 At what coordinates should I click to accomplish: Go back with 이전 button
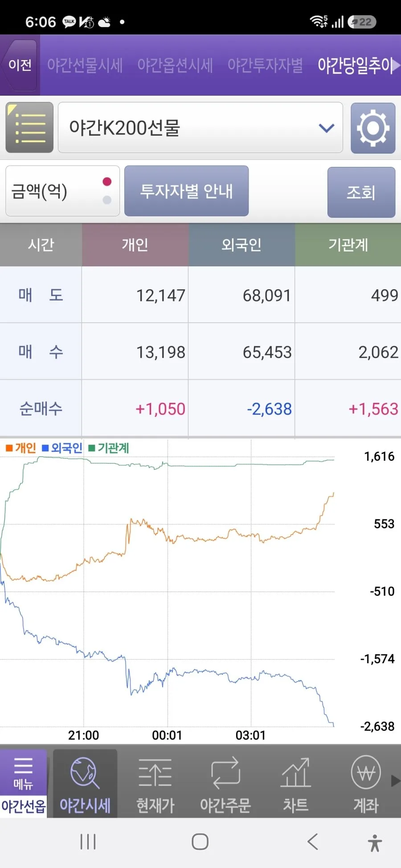pos(20,65)
